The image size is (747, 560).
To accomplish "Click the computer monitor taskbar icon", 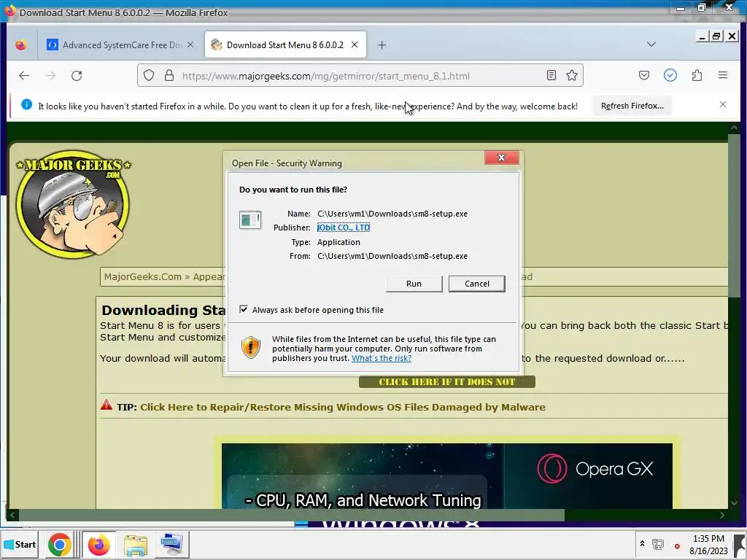I will (171, 544).
